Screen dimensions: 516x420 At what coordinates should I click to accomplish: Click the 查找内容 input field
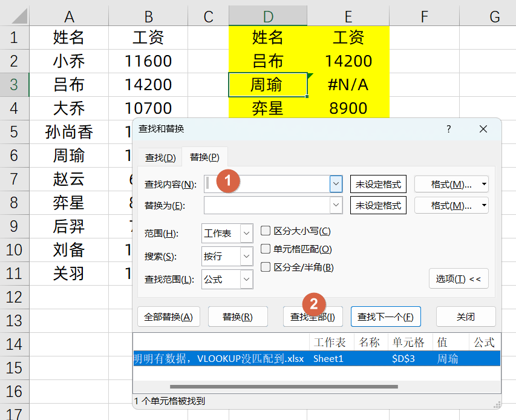coord(267,184)
